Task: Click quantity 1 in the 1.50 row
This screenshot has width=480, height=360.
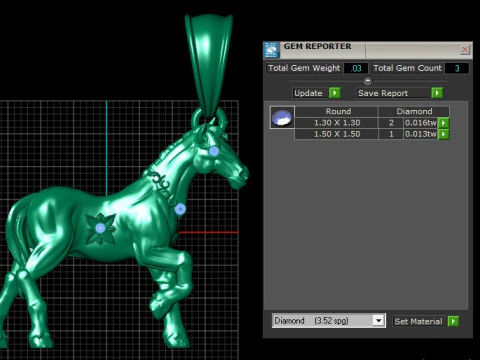Action: [x=391, y=134]
